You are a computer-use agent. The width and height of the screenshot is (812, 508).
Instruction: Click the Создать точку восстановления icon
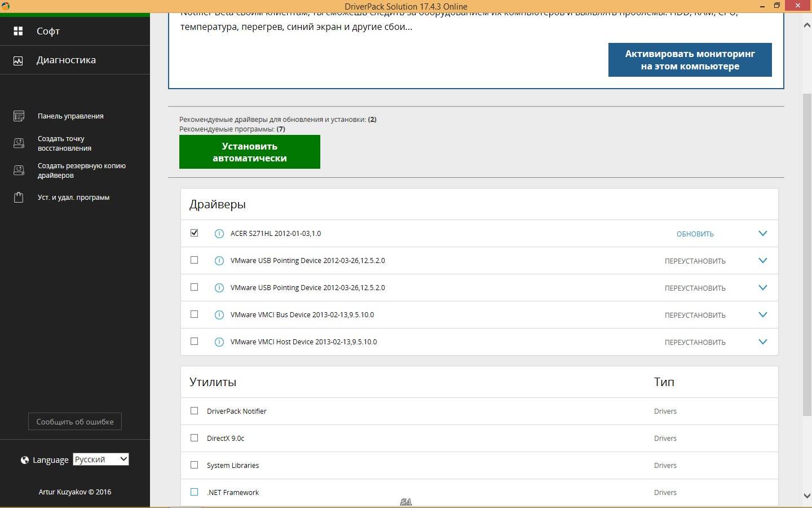(19, 143)
